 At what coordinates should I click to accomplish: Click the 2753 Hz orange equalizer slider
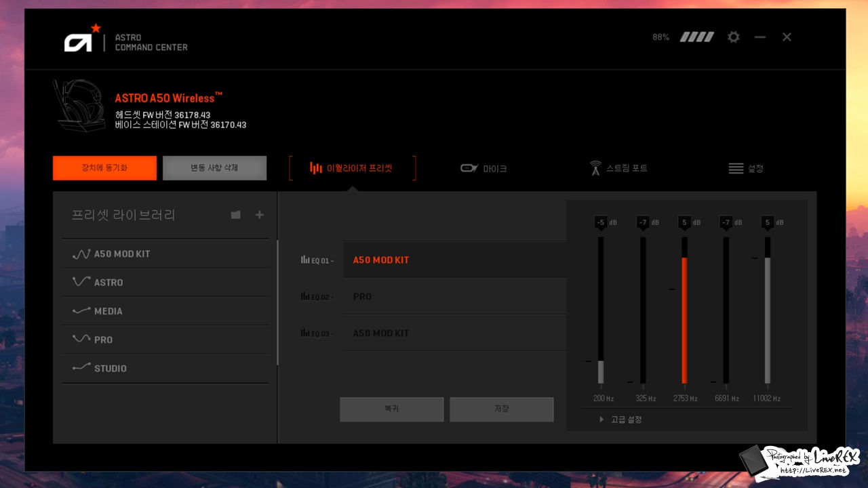coord(684,310)
